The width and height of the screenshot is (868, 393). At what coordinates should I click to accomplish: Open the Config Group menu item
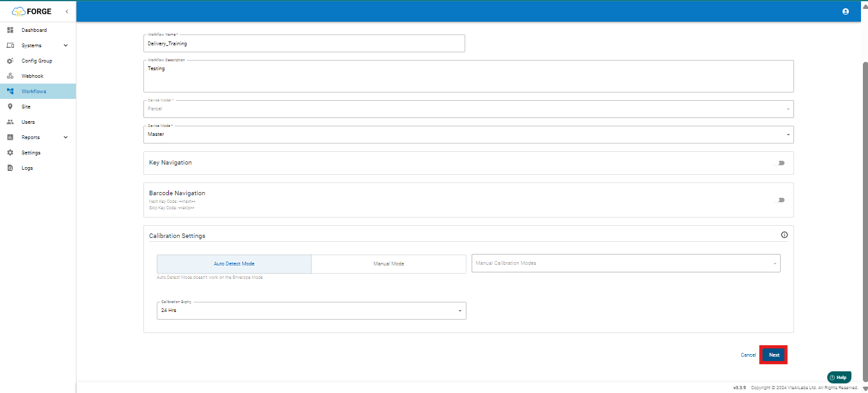coord(38,61)
